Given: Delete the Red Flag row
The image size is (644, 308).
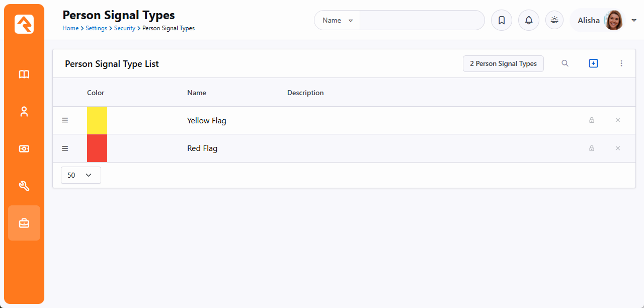Looking at the screenshot, I should [x=618, y=148].
